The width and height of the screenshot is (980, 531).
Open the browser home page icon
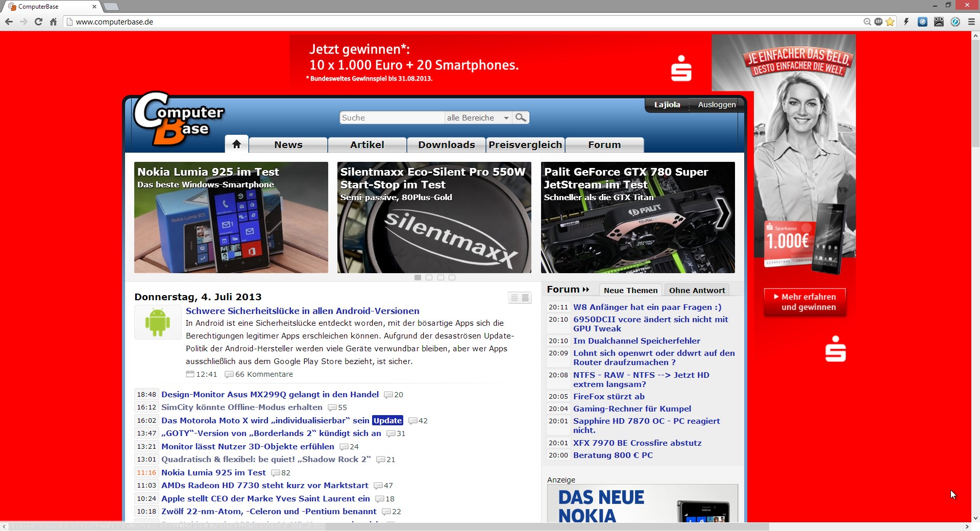(x=53, y=22)
